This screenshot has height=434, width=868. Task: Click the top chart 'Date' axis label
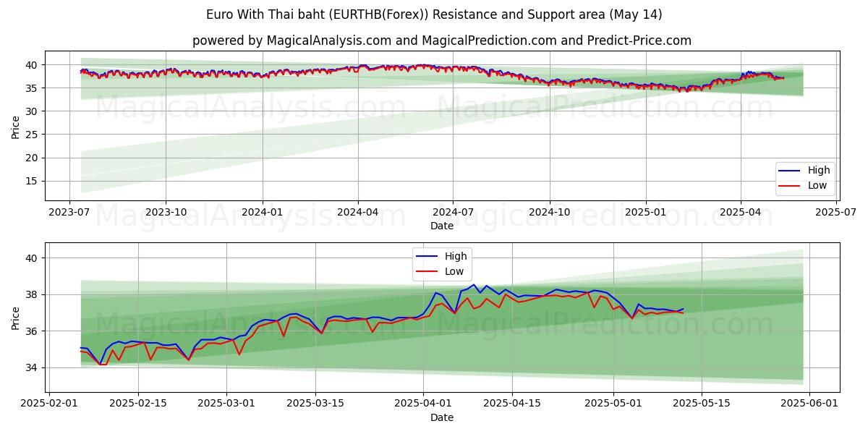point(442,226)
